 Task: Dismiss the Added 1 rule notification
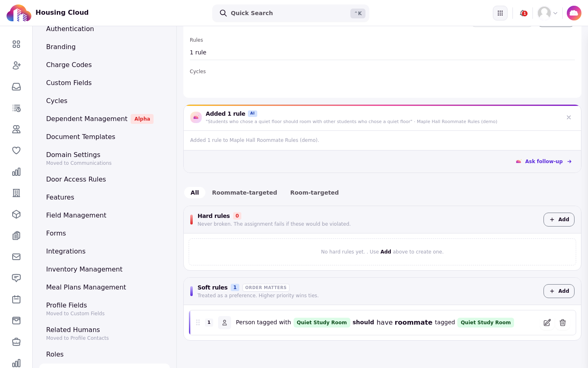569,117
